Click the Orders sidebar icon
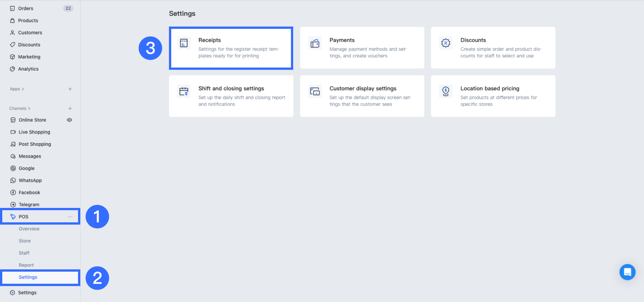The width and height of the screenshot is (644, 302). pyautogui.click(x=13, y=8)
